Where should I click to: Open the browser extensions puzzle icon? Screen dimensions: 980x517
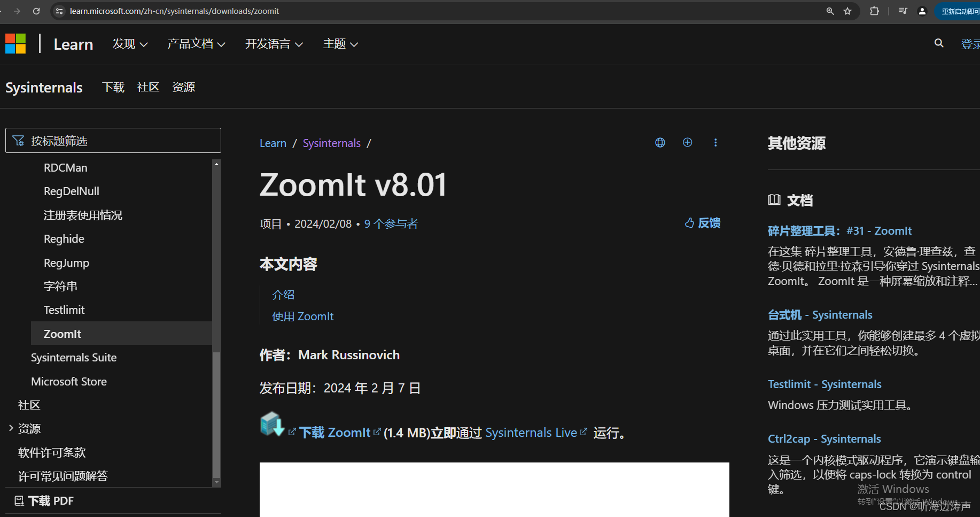tap(874, 11)
